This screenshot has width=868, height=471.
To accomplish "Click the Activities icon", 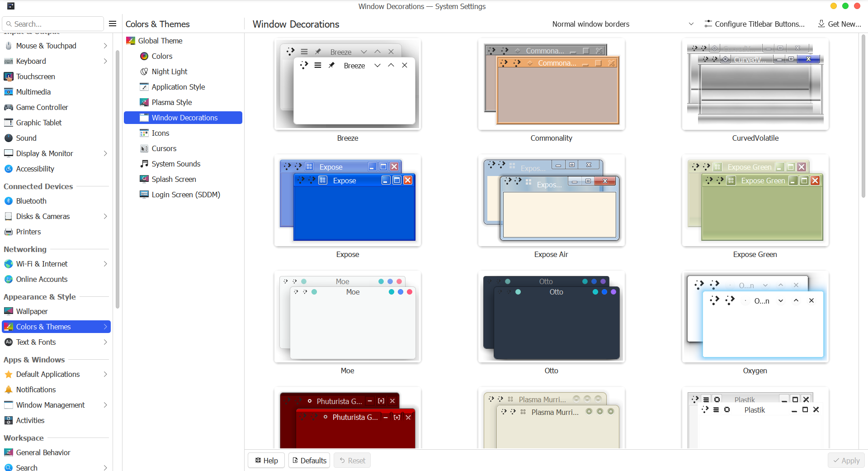I will (x=9, y=420).
